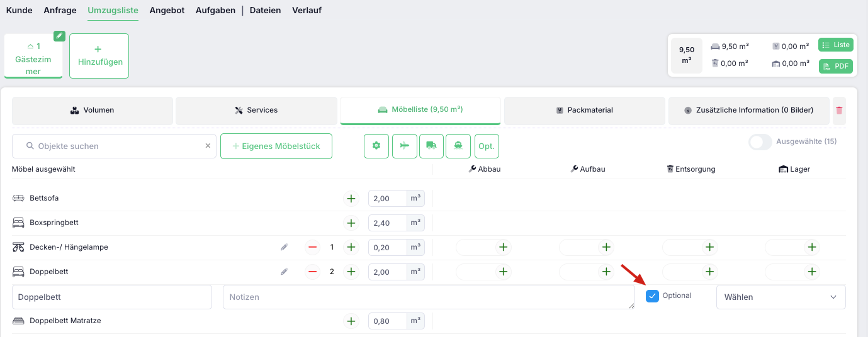Image resolution: width=868 pixels, height=337 pixels.
Task: Go to the Angebot tab
Action: (x=167, y=10)
